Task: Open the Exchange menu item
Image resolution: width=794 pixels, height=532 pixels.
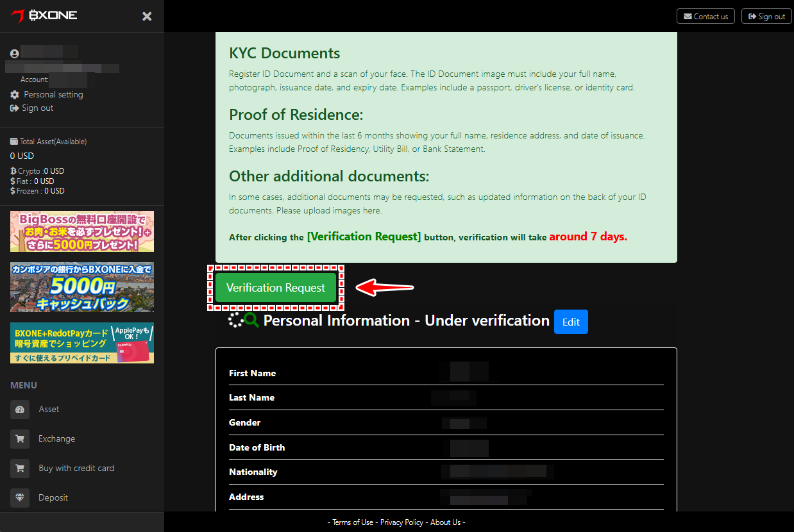Action: pyautogui.click(x=56, y=438)
